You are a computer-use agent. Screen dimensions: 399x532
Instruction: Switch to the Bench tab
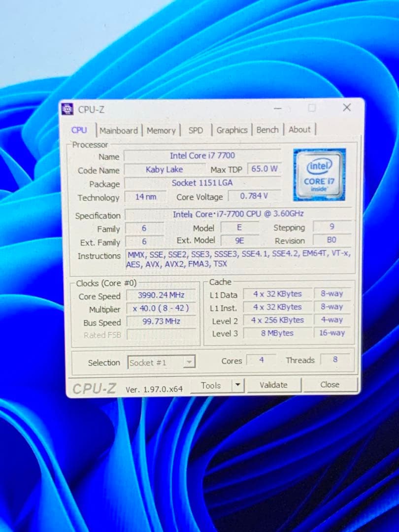[267, 130]
